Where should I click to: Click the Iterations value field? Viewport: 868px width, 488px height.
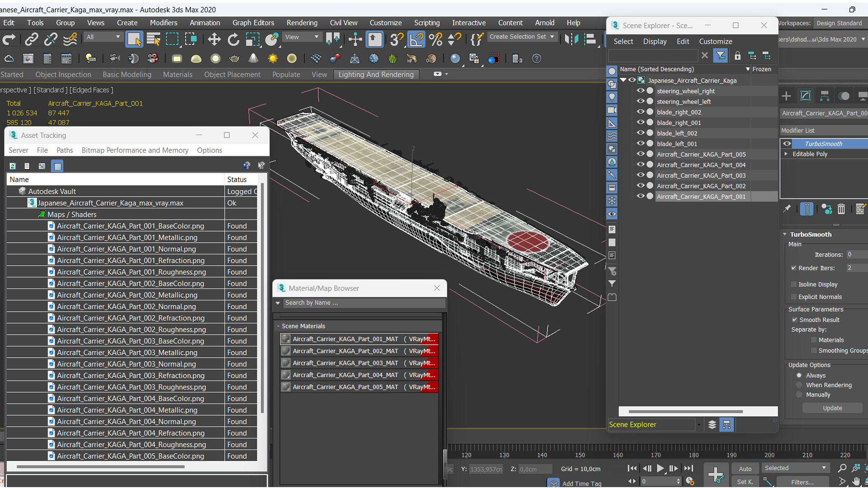click(x=856, y=254)
